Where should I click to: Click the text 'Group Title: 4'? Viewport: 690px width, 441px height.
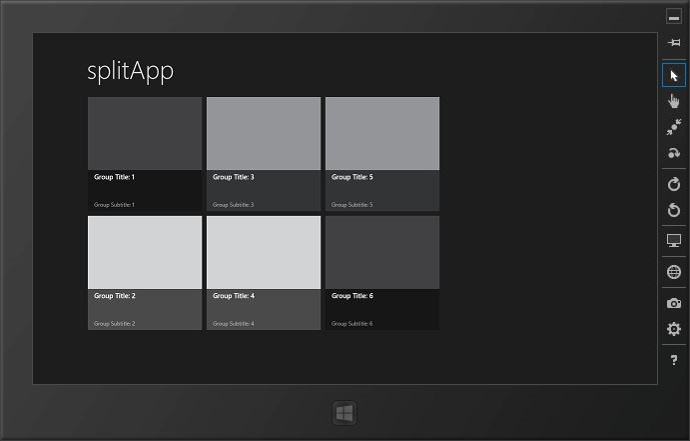(234, 296)
